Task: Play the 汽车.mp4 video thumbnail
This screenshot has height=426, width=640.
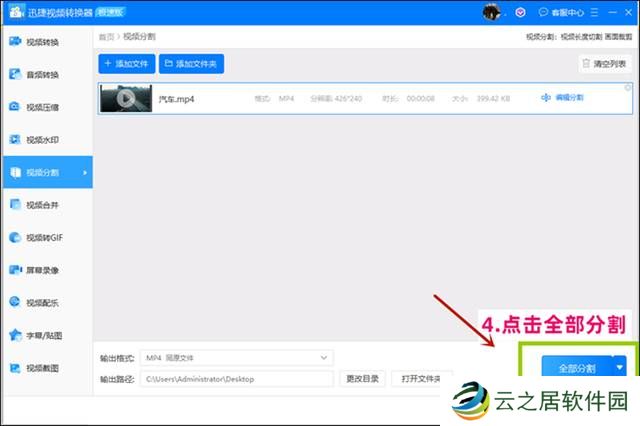Action: click(x=126, y=98)
